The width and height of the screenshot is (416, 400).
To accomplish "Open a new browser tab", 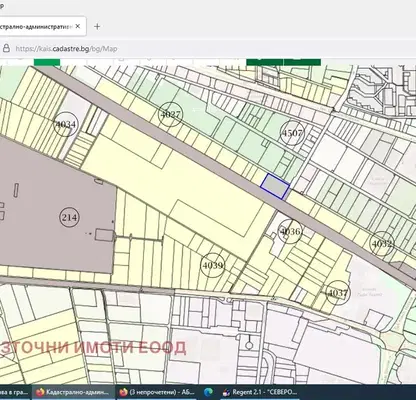I will pos(97,27).
